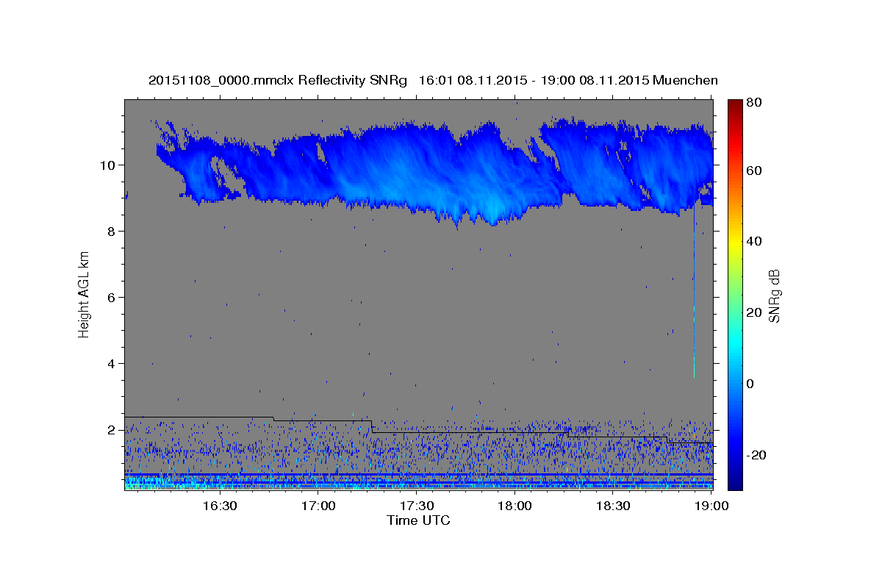Click the 19:00 time tick label
882x588 pixels.
point(711,506)
